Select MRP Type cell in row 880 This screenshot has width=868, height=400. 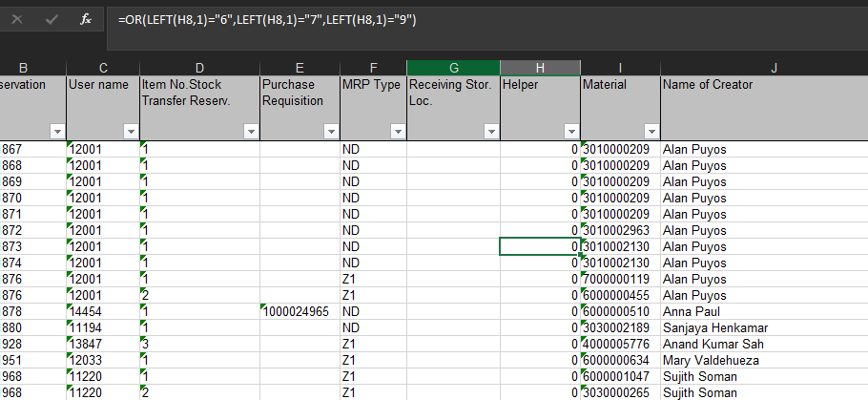pyautogui.click(x=373, y=328)
